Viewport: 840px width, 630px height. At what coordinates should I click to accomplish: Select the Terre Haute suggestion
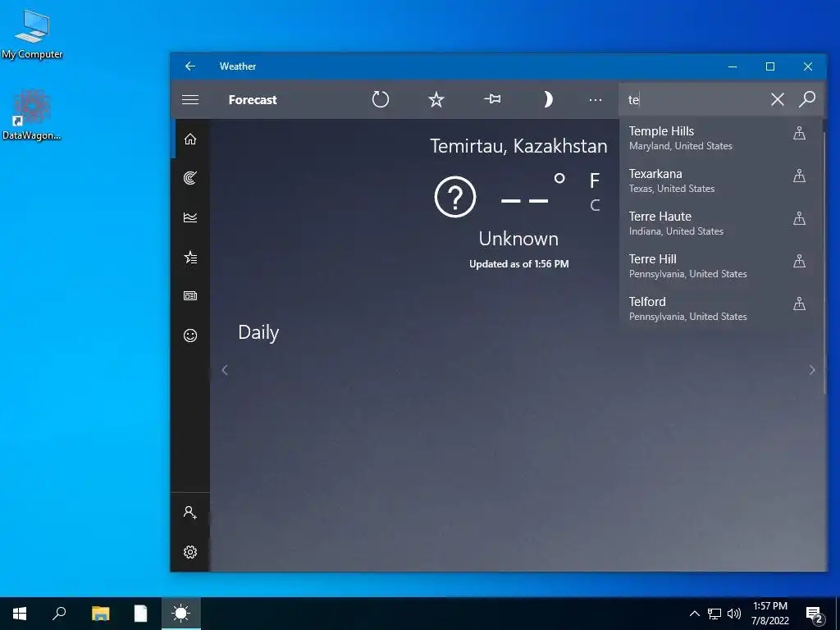pyautogui.click(x=720, y=223)
